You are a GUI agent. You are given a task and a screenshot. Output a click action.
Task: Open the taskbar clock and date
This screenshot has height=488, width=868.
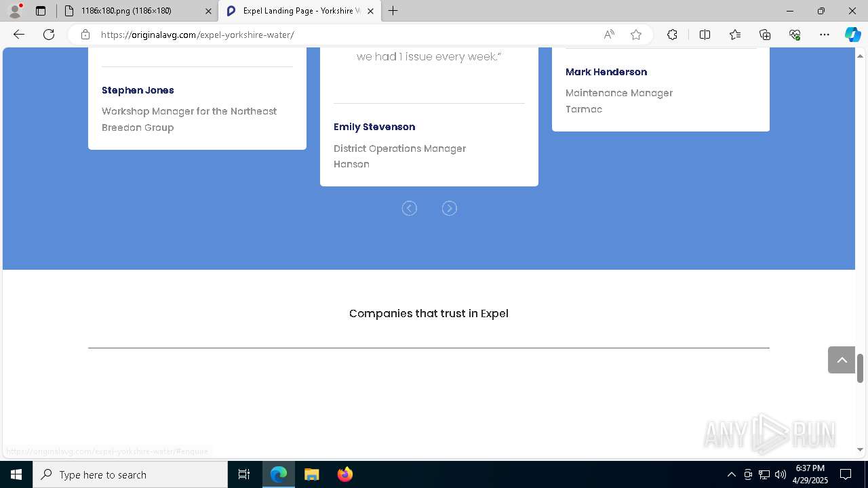click(810, 474)
